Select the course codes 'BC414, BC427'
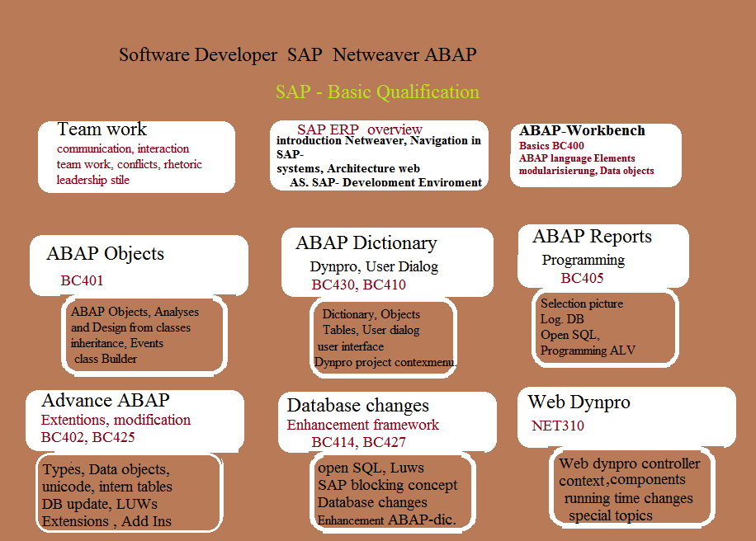756x541 pixels. (359, 442)
